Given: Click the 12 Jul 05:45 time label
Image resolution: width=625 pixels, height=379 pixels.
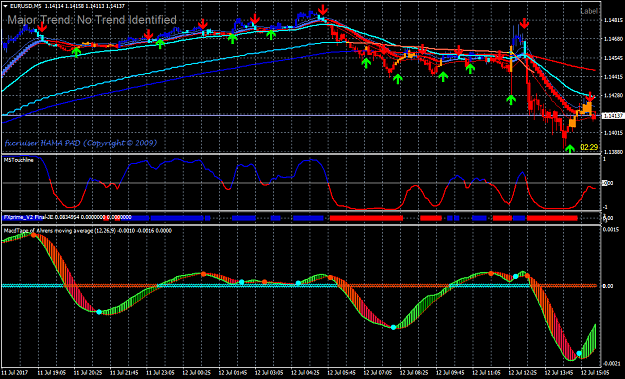Looking at the screenshot, I should [x=342, y=373].
